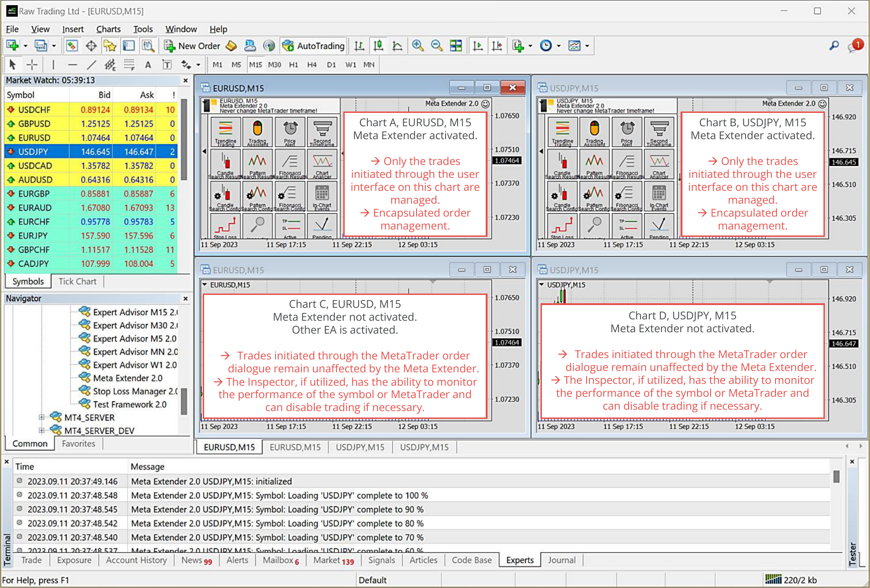Toggle the Terminal panel icon

[x=129, y=46]
